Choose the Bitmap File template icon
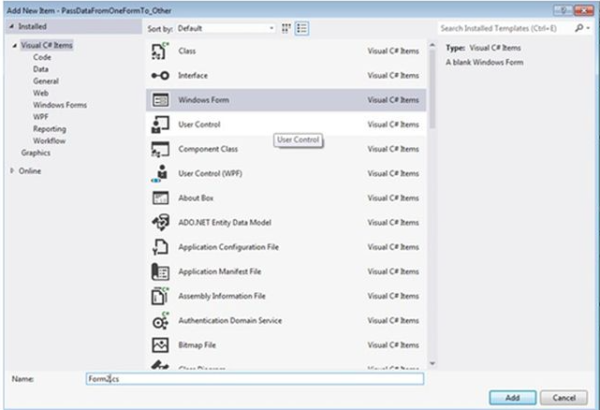 pos(160,345)
